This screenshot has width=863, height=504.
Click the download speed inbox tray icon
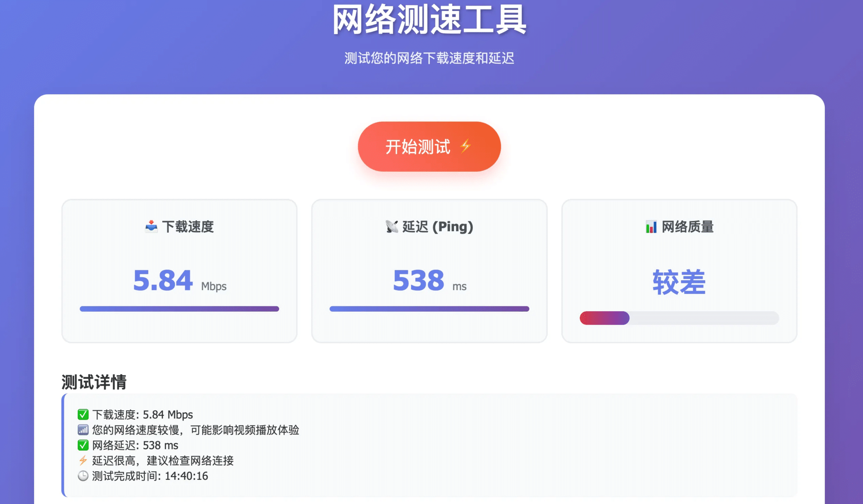pyautogui.click(x=151, y=227)
